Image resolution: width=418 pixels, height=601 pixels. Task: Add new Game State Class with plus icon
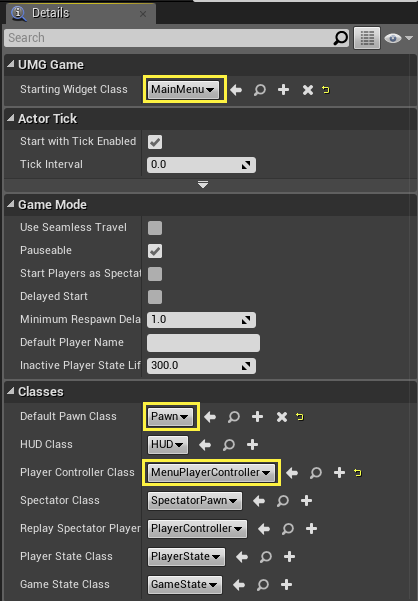[286, 585]
